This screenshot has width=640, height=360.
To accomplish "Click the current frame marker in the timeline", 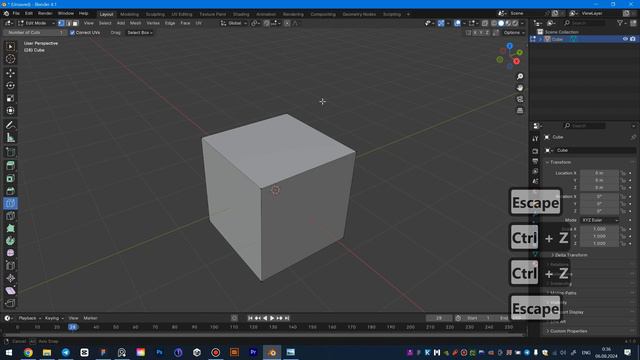I will tap(73, 327).
